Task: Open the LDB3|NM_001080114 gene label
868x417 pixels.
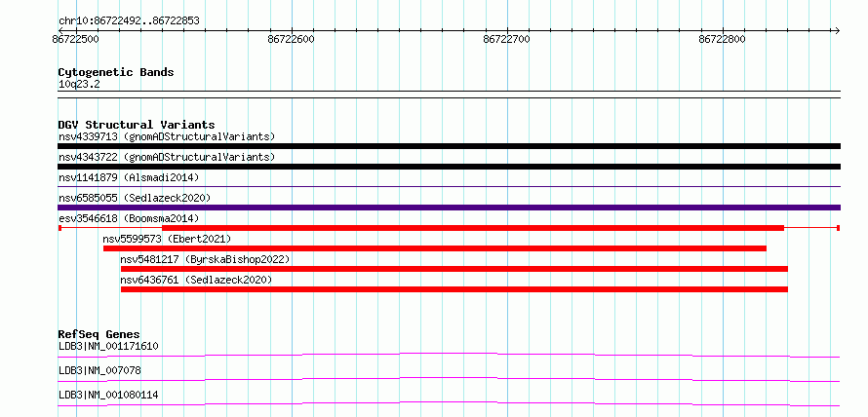Action: 108,395
